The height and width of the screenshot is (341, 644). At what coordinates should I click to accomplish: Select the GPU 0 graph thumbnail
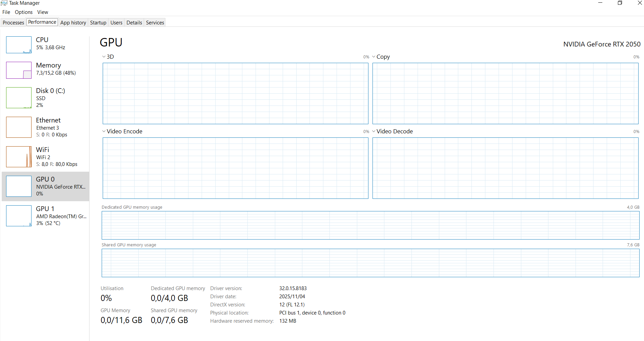point(19,186)
